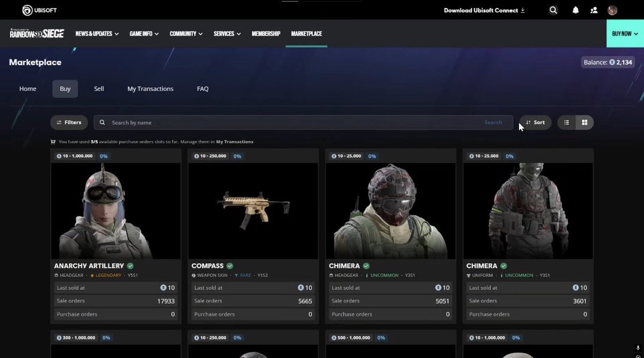Open the My Transactions tab
644x358 pixels.
[x=150, y=89]
